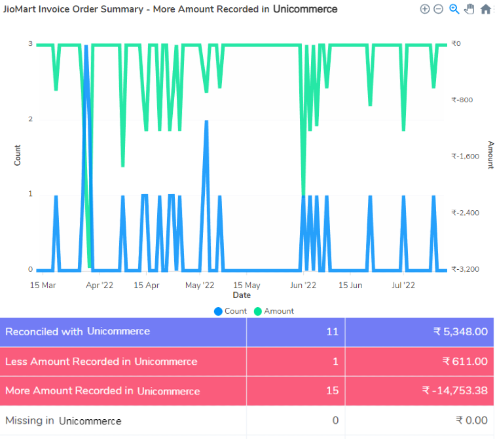Select the Missing in Unicommerce row
The image size is (495, 448).
click(x=247, y=420)
